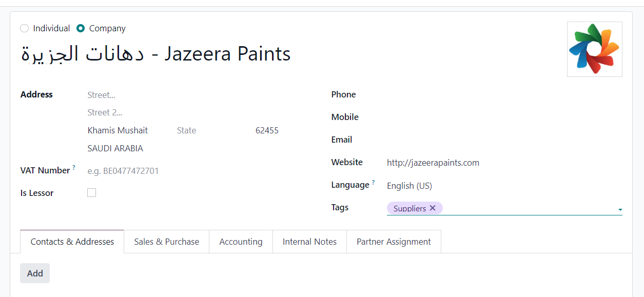This screenshot has height=297, width=644.
Task: Click the Language field help question mark
Action: coord(373,182)
